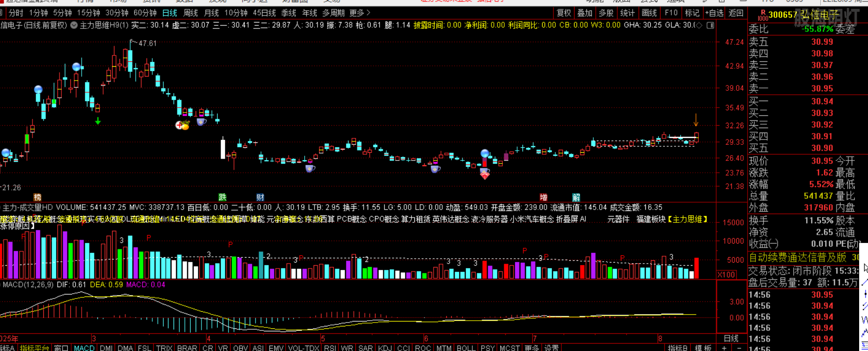Click the 跌 marker below candlesticks
This screenshot has height=351, width=868.
click(x=223, y=197)
